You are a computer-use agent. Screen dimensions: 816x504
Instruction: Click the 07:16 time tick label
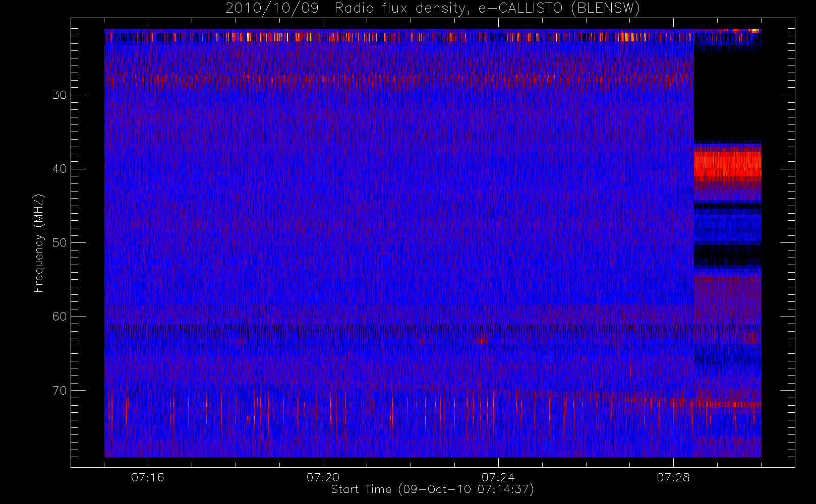click(x=148, y=477)
